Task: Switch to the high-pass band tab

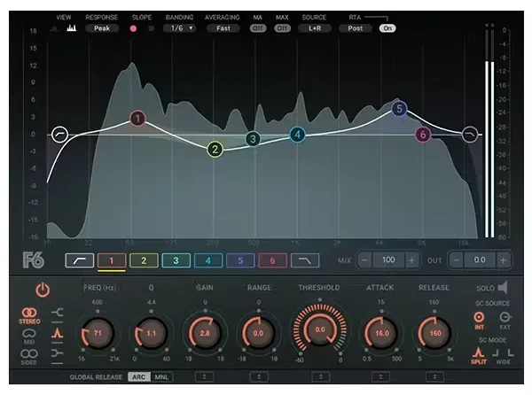Action: click(80, 260)
